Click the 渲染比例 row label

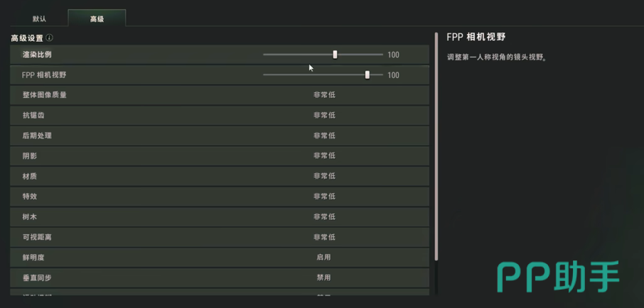click(x=36, y=55)
